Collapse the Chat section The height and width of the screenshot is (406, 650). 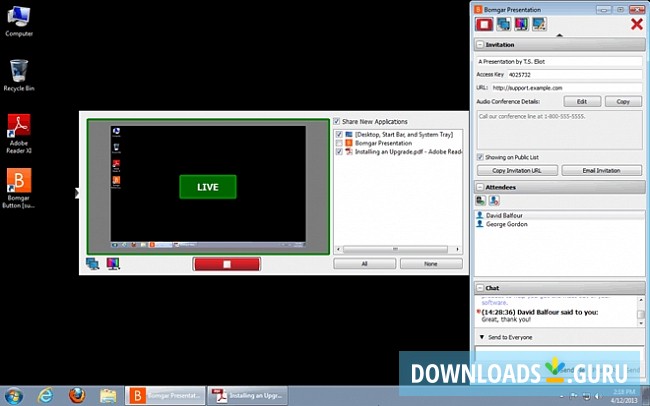[480, 288]
